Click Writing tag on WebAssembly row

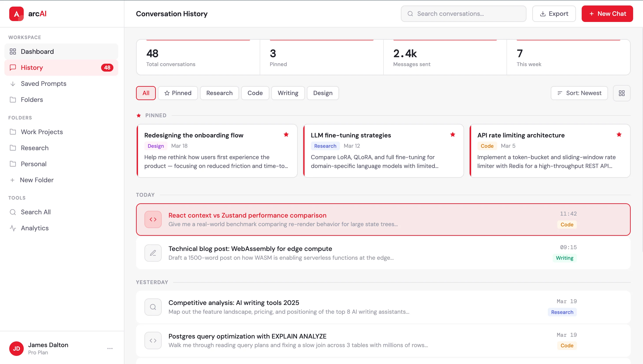coord(565,258)
